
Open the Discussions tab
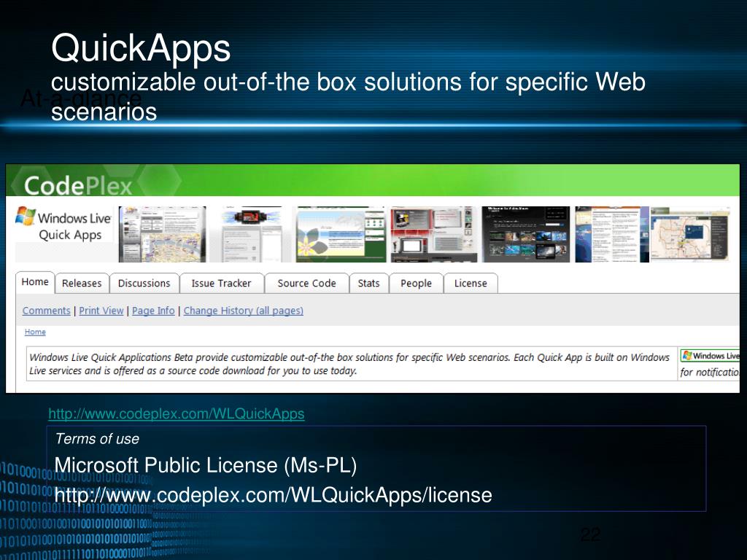point(144,284)
